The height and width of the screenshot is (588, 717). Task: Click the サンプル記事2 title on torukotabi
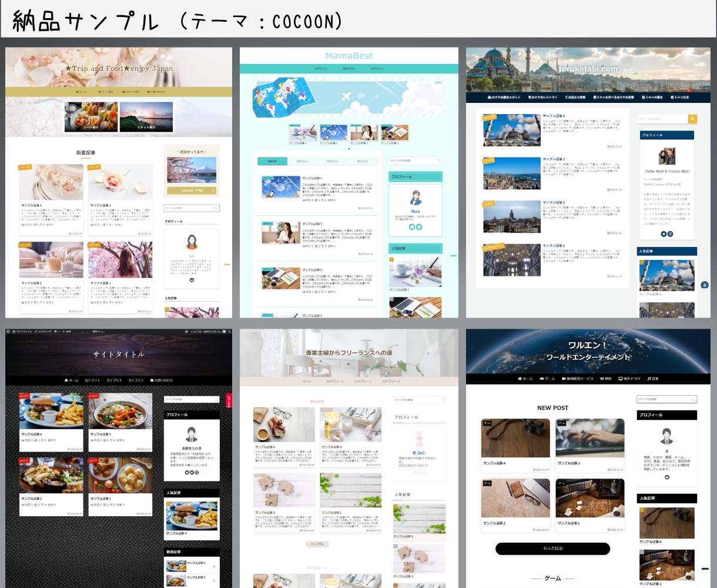pos(554,202)
